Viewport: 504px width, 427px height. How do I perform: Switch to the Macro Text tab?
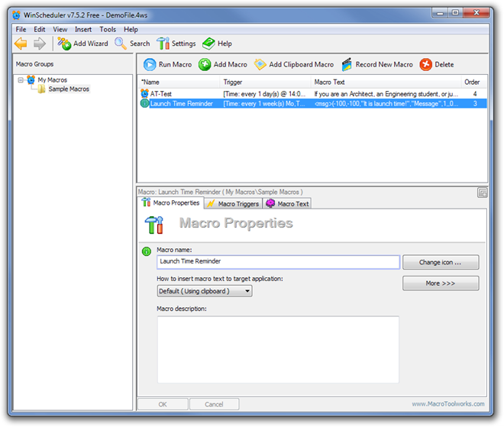click(x=287, y=204)
